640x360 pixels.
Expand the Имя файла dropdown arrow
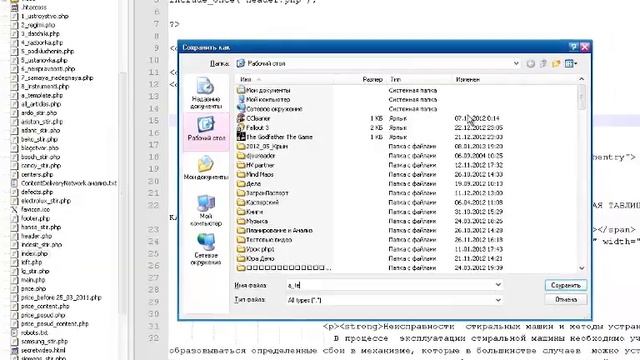coord(498,284)
